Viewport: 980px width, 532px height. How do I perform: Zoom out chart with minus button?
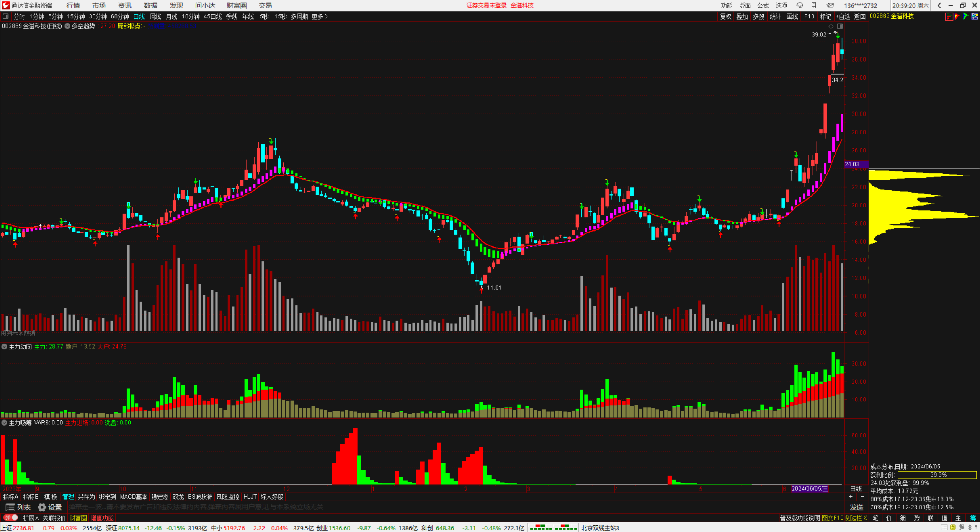[862, 497]
